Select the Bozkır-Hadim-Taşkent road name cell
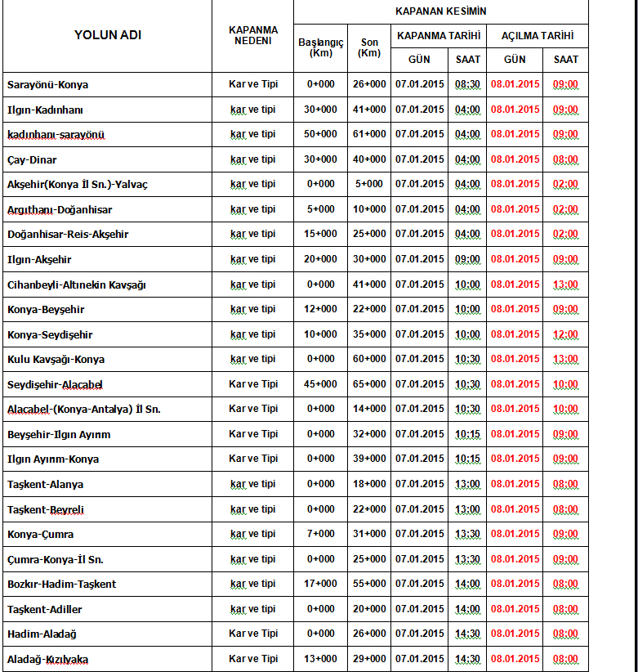Image resolution: width=638 pixels, height=672 pixels. tap(62, 584)
